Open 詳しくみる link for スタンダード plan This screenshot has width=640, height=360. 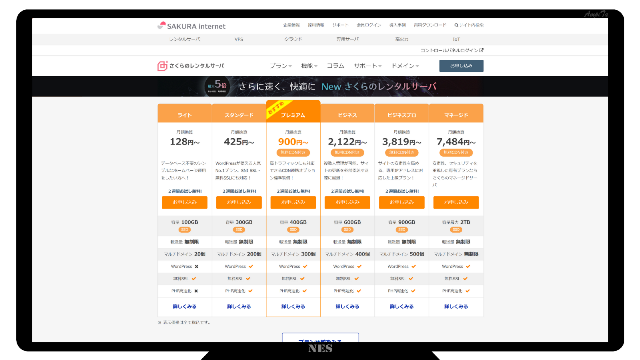[x=239, y=307]
